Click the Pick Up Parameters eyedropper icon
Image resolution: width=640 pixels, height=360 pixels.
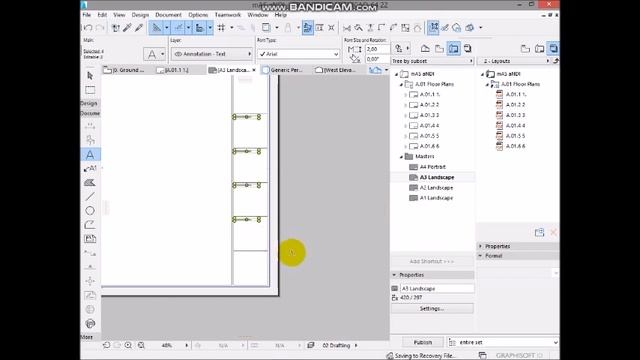coord(127,28)
